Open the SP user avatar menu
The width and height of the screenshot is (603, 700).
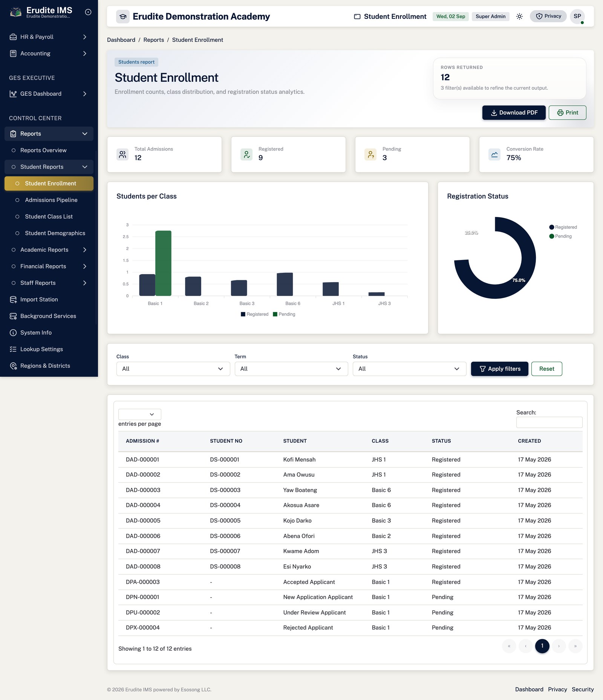(x=577, y=16)
